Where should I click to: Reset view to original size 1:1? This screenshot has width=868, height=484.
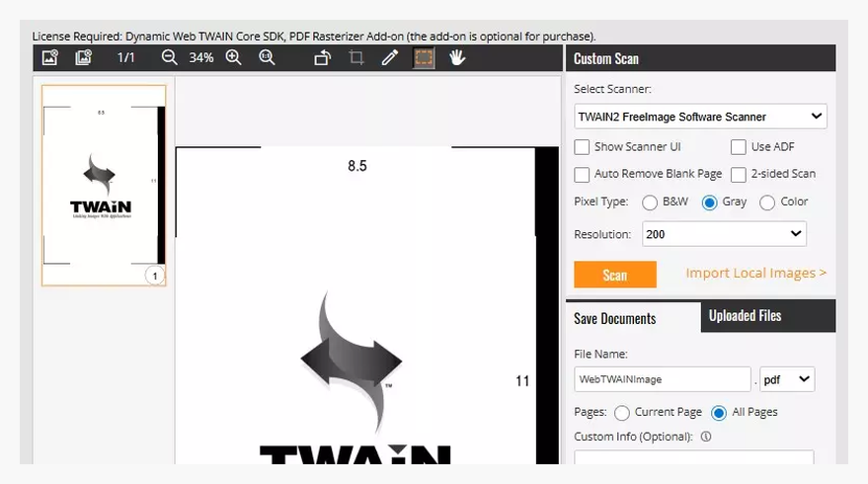click(x=267, y=57)
